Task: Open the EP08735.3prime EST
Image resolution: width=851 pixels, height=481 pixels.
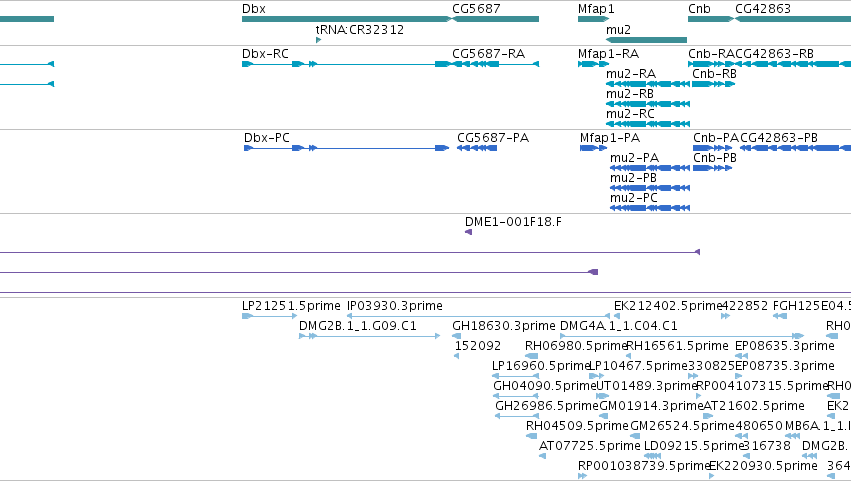Action: pyautogui.click(x=739, y=377)
